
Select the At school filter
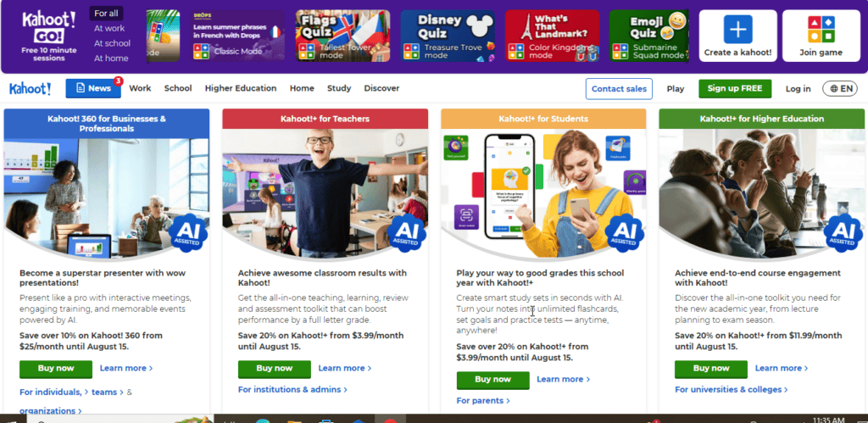tap(112, 43)
